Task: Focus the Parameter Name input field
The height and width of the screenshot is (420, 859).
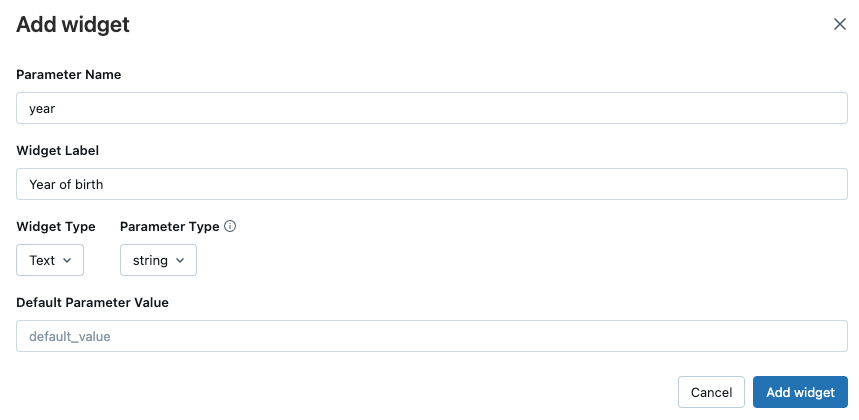Action: pyautogui.click(x=432, y=108)
